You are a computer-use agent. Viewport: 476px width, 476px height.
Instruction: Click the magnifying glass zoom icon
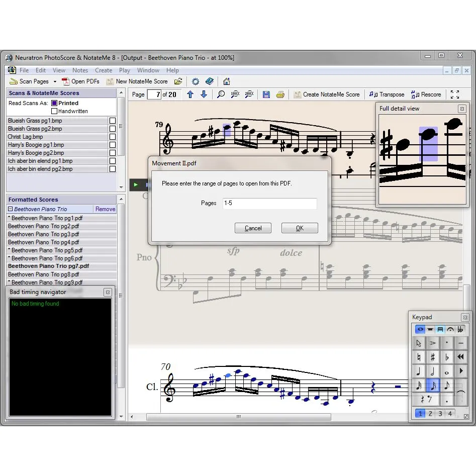coord(221,94)
